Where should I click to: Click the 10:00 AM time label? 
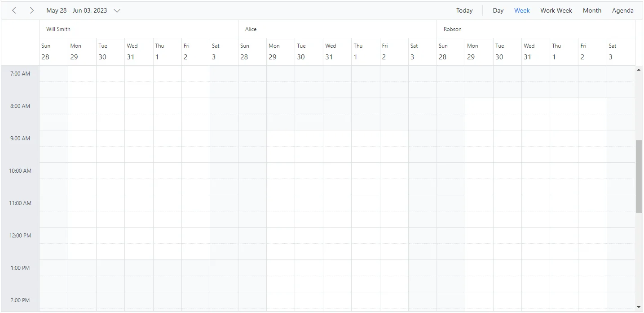pyautogui.click(x=20, y=171)
